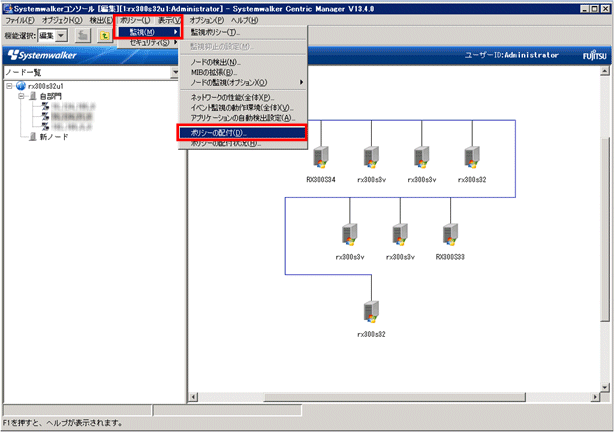Click the 機能選択 label
The image size is (614, 432).
tap(20, 36)
